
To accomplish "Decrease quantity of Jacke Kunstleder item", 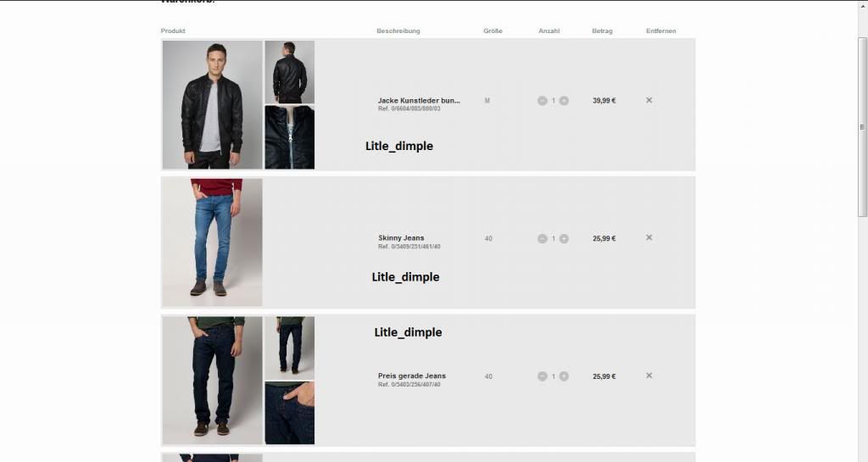I will [x=542, y=101].
